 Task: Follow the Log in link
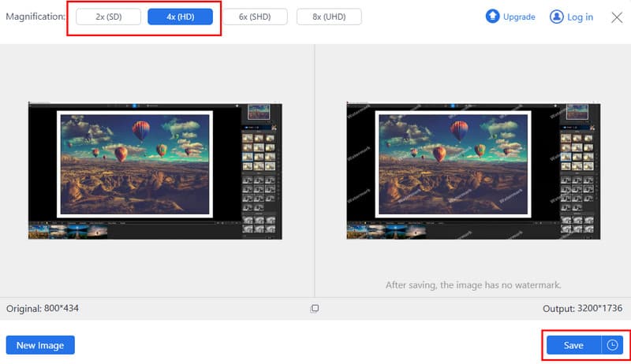(580, 17)
